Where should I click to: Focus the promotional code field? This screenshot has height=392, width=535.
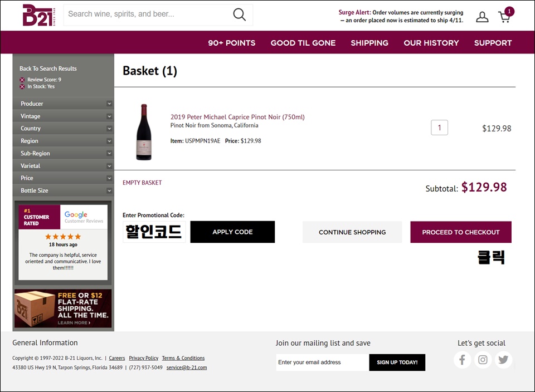(x=154, y=232)
